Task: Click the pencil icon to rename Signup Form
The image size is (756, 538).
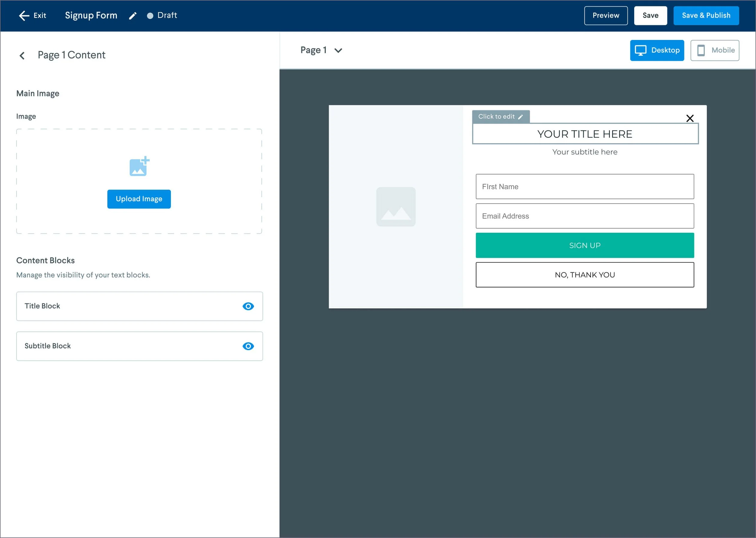Action: (133, 15)
